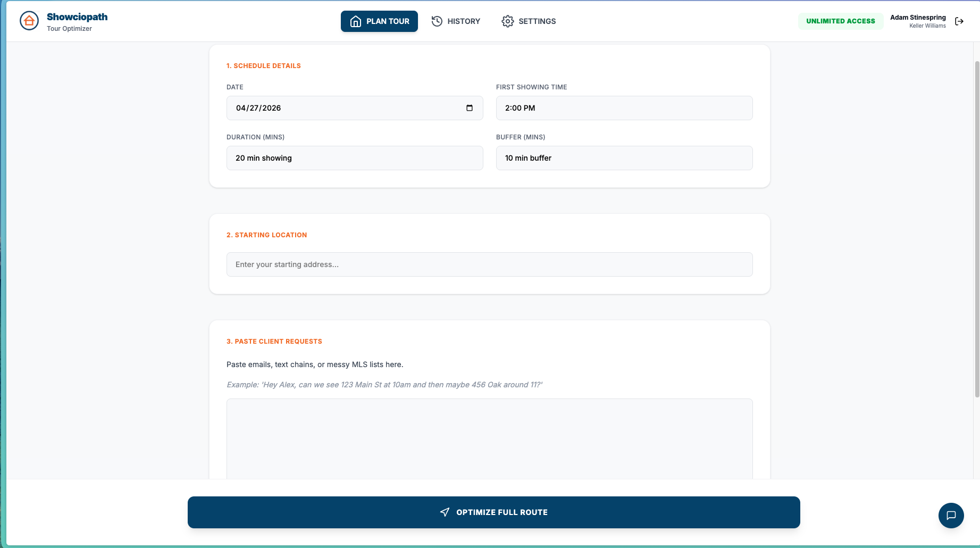Click the Showciopath brand title
980x548 pixels.
pyautogui.click(x=77, y=17)
